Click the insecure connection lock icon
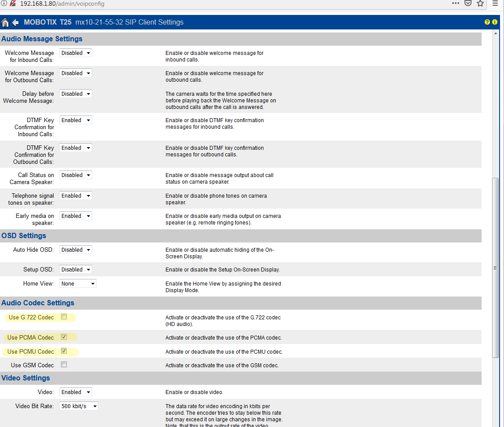Image resolution: width=504 pixels, height=427 pixels. click(13, 4)
